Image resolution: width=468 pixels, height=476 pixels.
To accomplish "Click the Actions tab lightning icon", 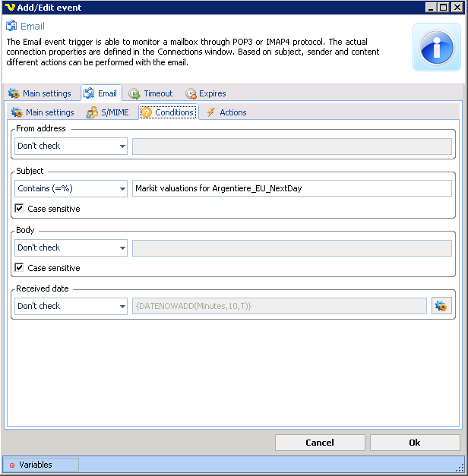I will tap(210, 112).
